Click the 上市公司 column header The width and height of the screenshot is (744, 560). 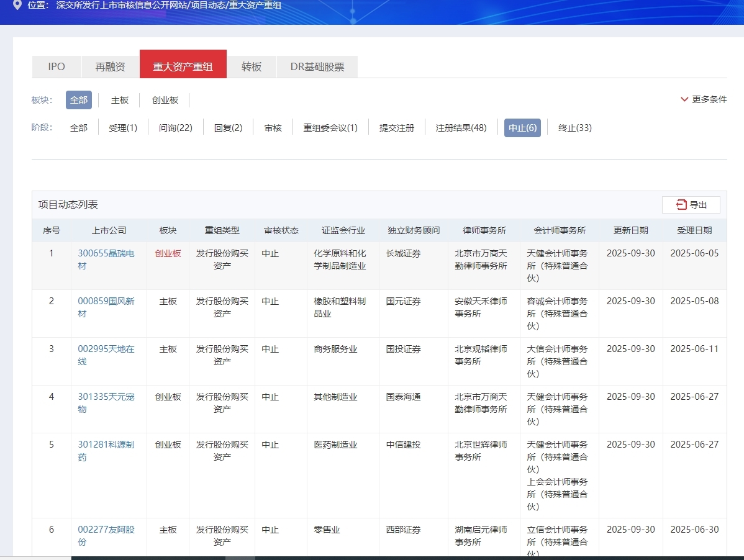point(109,230)
